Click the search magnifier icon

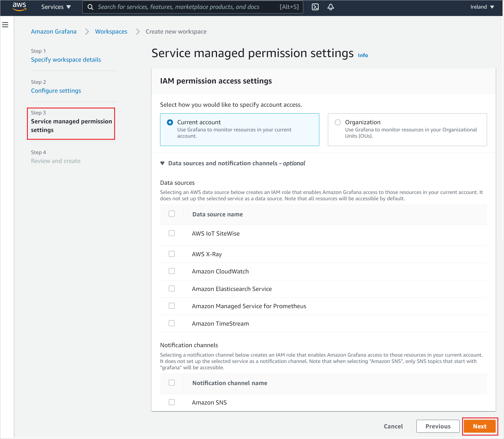click(90, 7)
